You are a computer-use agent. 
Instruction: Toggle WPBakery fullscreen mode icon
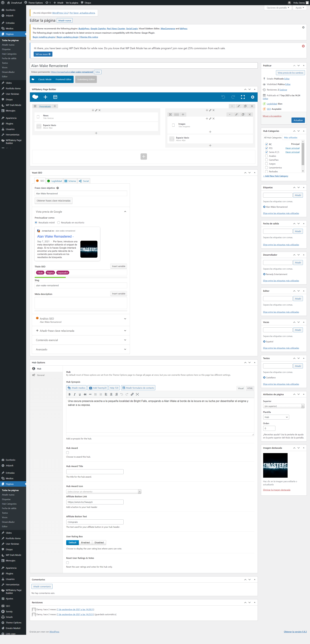tap(243, 97)
